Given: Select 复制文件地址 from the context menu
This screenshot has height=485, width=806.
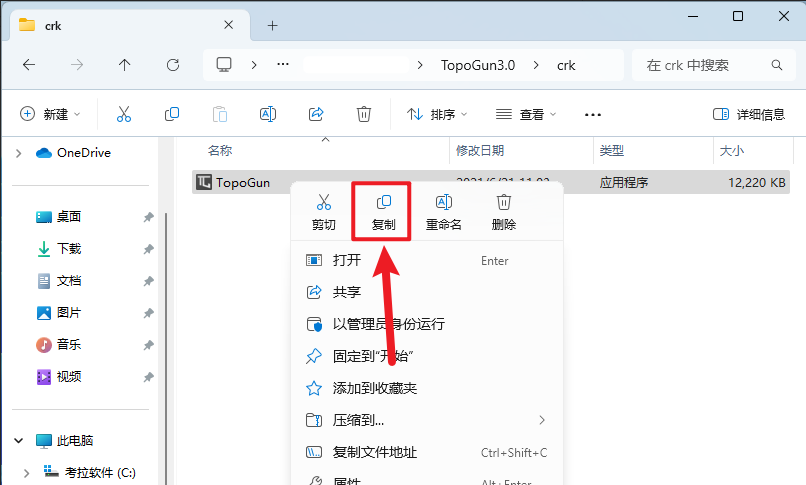Looking at the screenshot, I should click(427, 452).
